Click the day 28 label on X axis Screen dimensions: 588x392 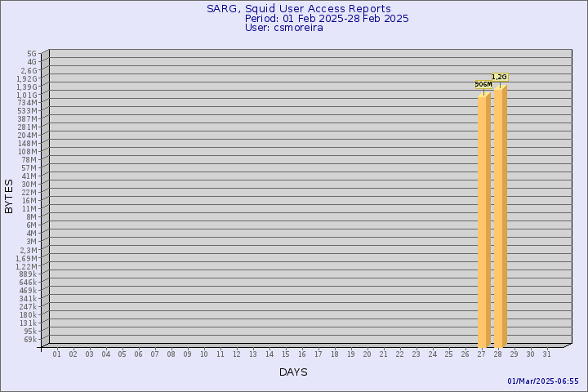497,354
